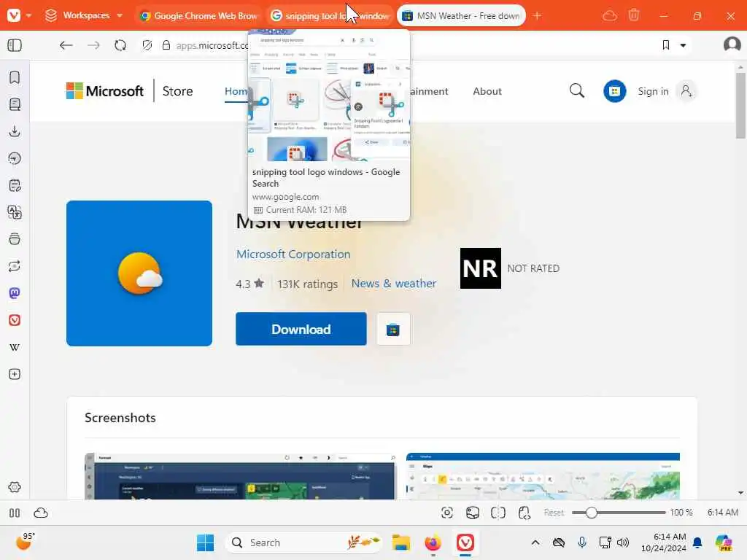Viewport: 747px width, 560px height.
Task: Bookmark this page with bookmark icon
Action: (x=666, y=45)
